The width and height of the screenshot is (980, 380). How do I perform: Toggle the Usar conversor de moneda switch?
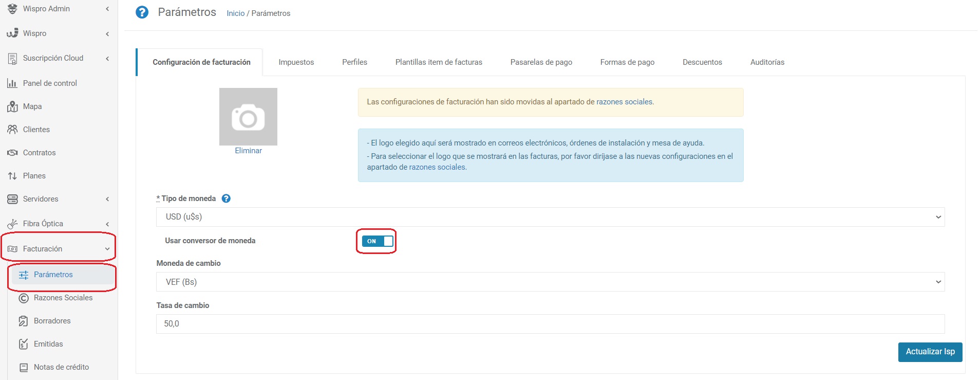click(x=378, y=241)
